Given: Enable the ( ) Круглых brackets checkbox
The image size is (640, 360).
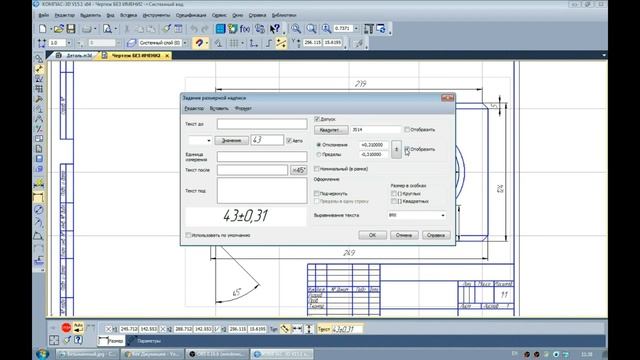Looking at the screenshot, I should 394,193.
